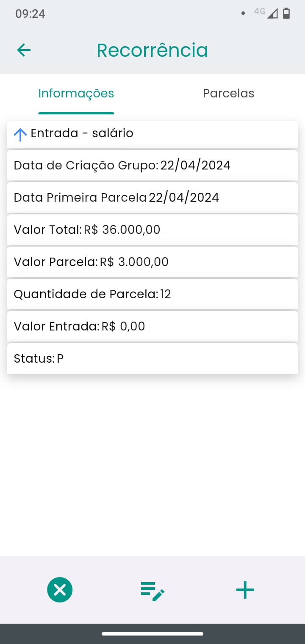The width and height of the screenshot is (305, 644).
Task: Tap the back arrow icon
Action: click(24, 50)
